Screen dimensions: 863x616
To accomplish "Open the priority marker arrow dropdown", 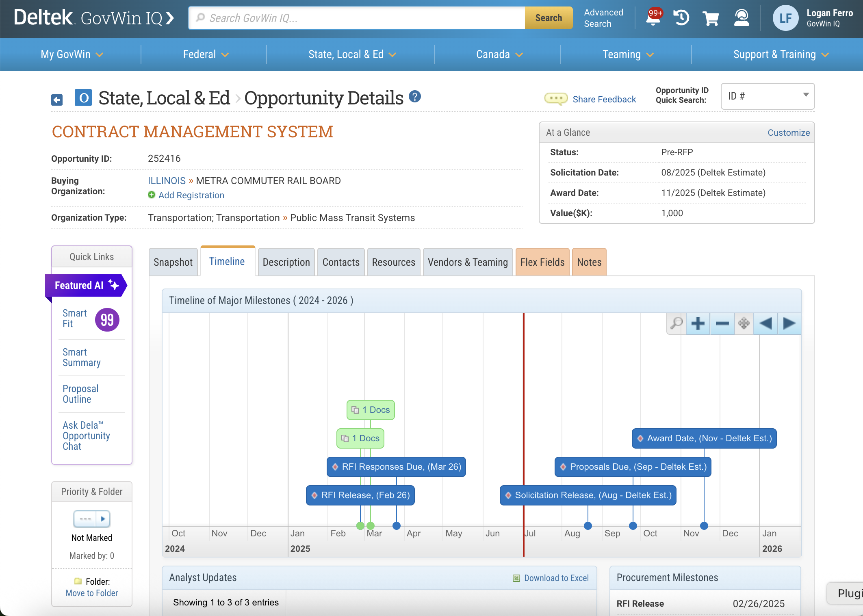I will (103, 519).
